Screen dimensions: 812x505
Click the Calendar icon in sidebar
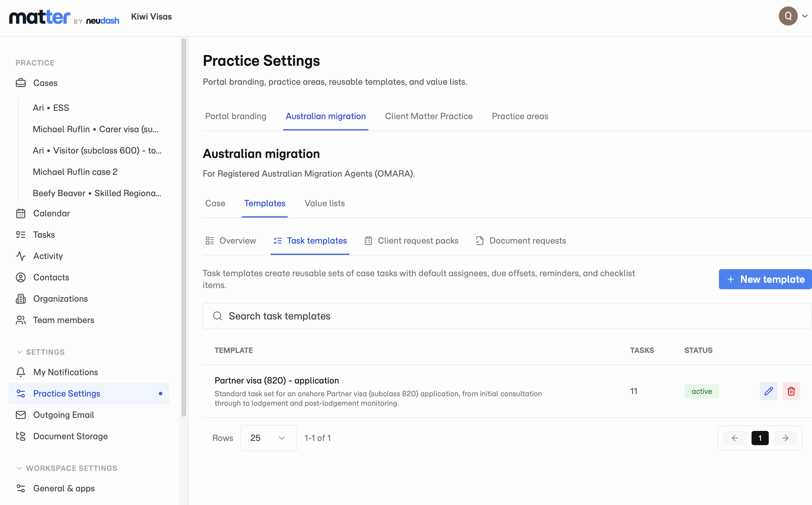tap(21, 213)
